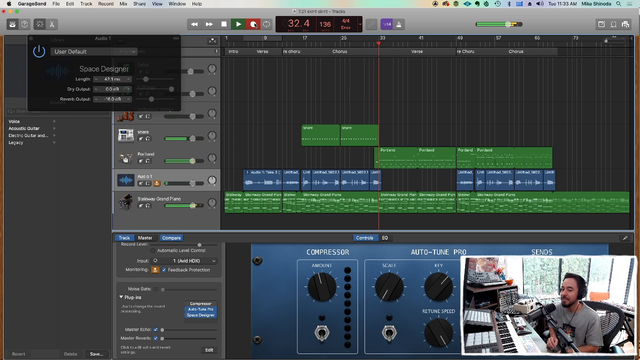Open the Loop Browser button
This screenshot has width=640, height=360.
click(613, 24)
